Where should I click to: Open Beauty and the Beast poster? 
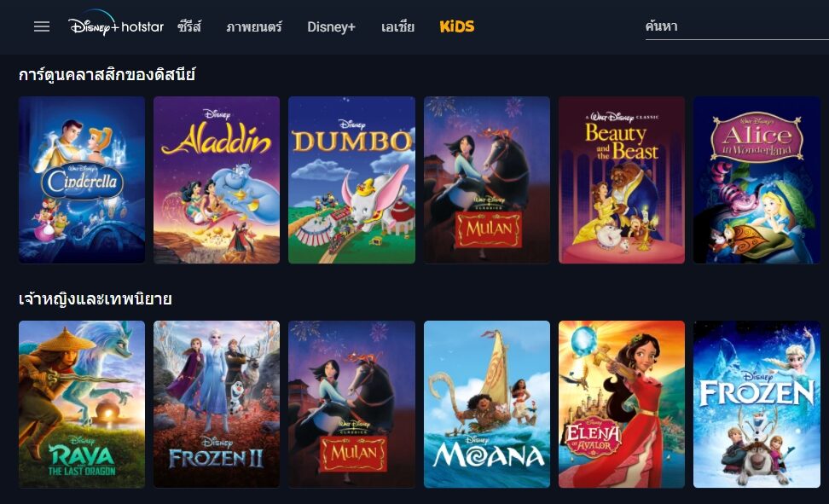622,180
